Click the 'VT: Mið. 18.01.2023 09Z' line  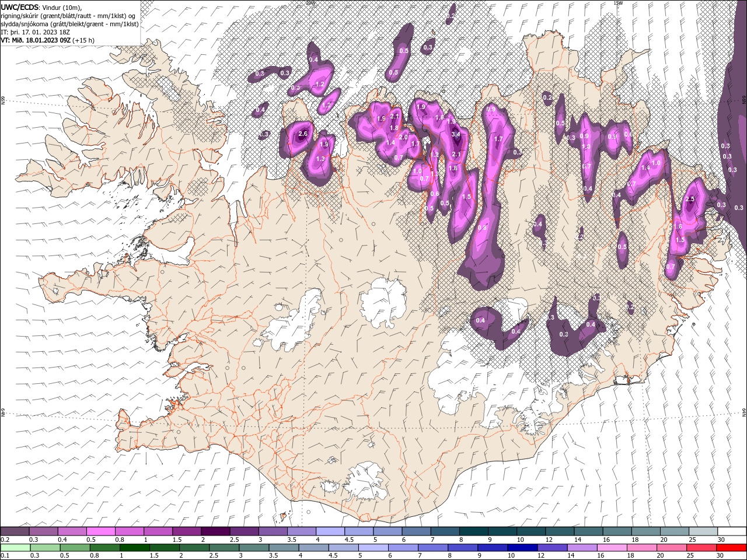point(36,40)
